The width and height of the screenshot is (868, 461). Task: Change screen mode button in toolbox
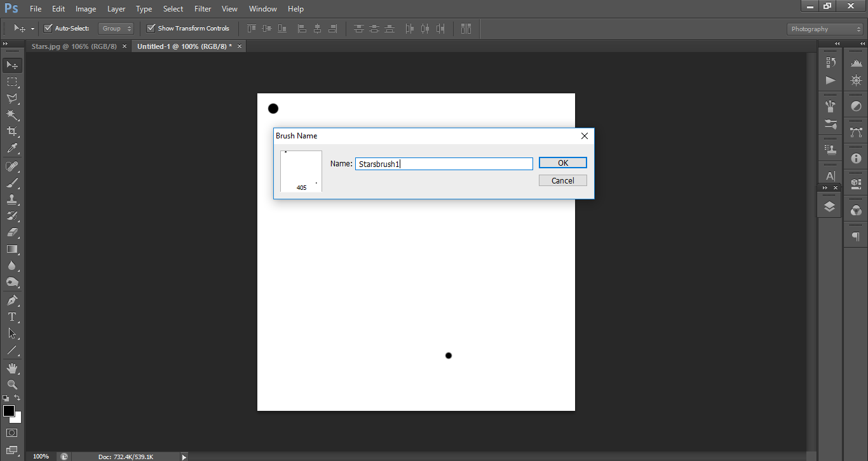[12, 450]
